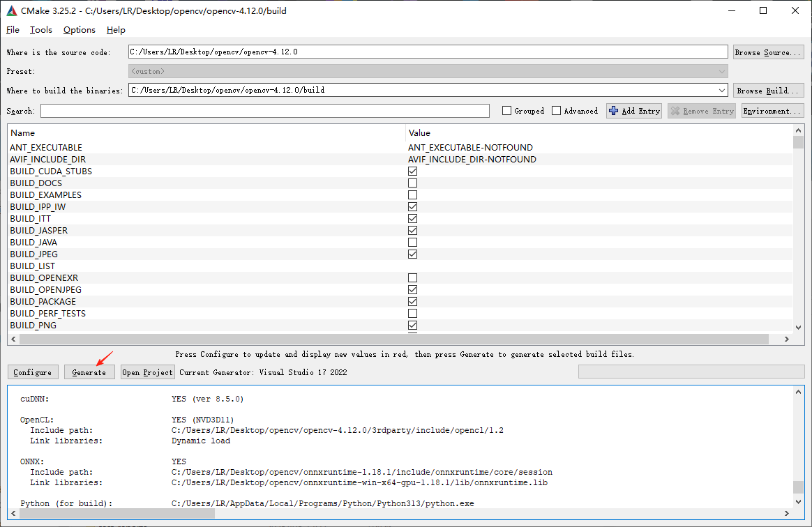Click the Open Project button
The height and width of the screenshot is (527, 812).
click(x=148, y=372)
